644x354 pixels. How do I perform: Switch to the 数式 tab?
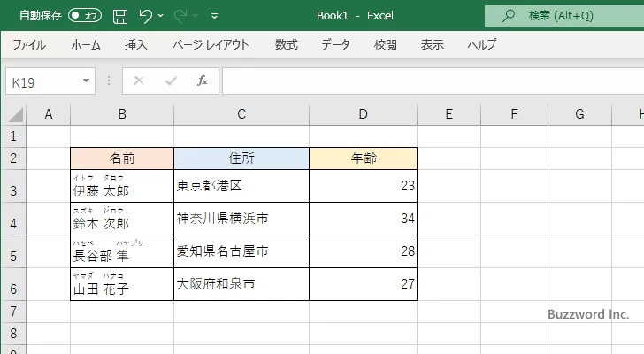point(287,44)
